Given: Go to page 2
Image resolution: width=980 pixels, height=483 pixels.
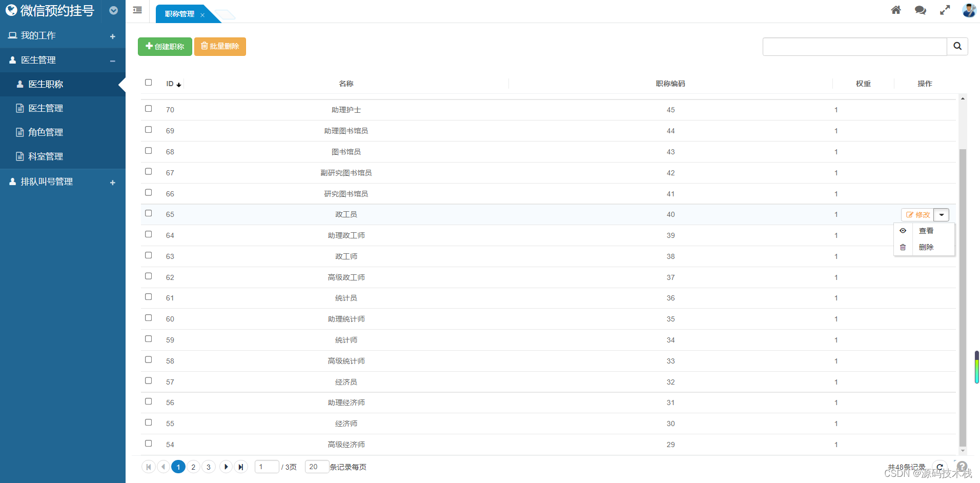Looking at the screenshot, I should (x=193, y=467).
